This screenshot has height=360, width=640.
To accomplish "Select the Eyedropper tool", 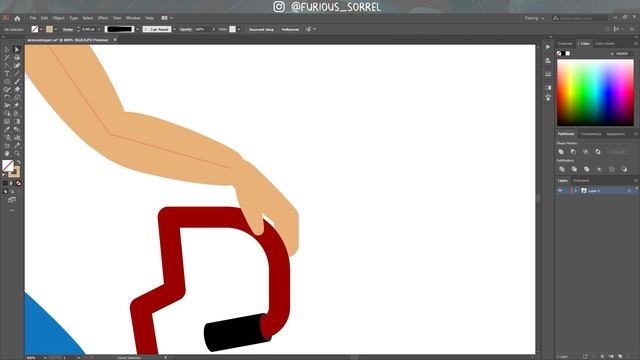I will click(x=7, y=129).
